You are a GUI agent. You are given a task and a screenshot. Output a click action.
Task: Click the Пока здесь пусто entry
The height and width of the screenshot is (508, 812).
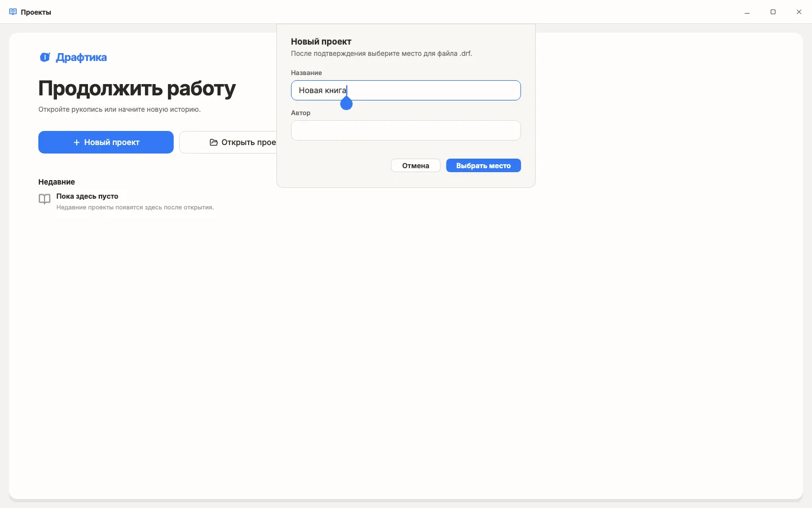coord(87,196)
